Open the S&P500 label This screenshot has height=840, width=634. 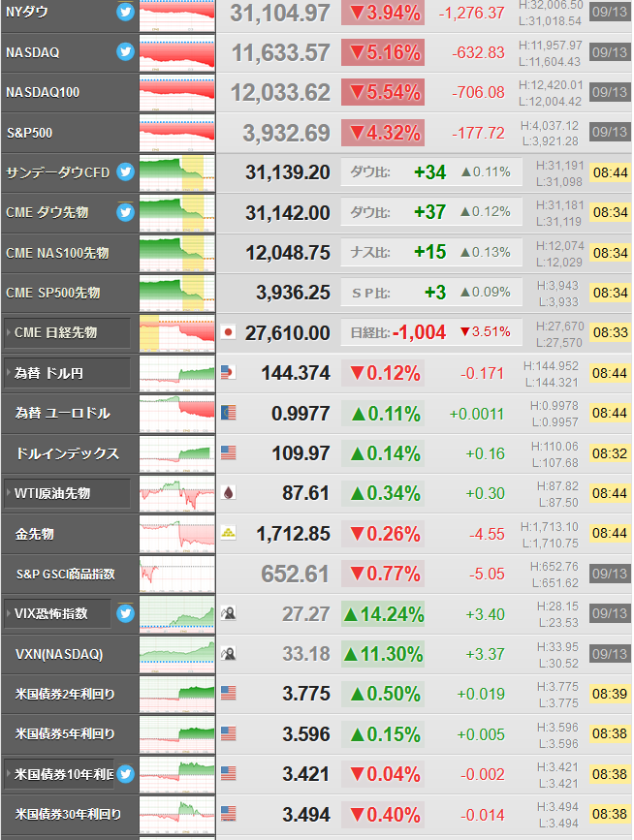[29, 133]
